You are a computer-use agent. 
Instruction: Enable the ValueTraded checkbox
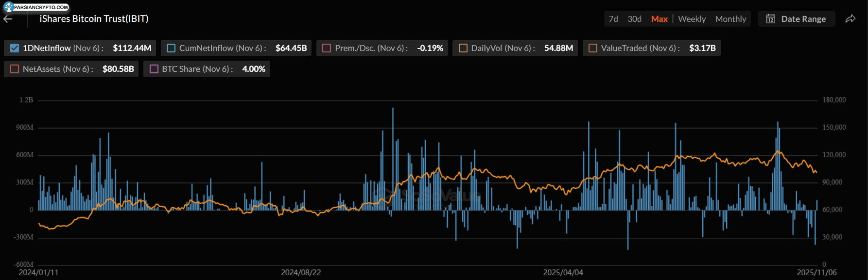(x=593, y=48)
